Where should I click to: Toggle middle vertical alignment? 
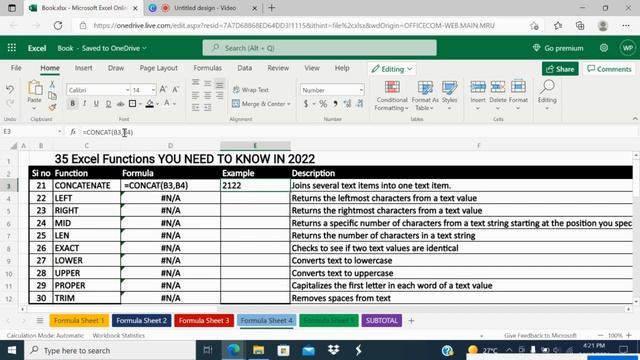click(208, 84)
